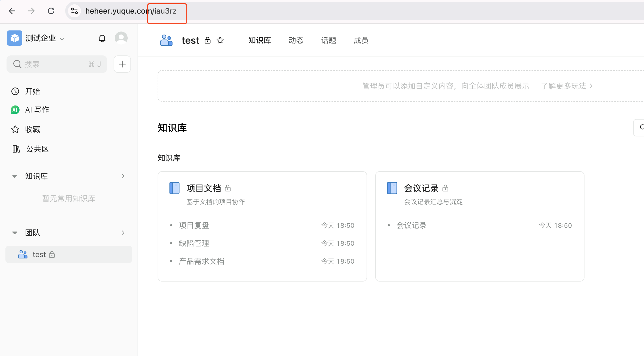Screen dimensions: 644x356
Task: Switch to the 动态 tab
Action: point(296,40)
